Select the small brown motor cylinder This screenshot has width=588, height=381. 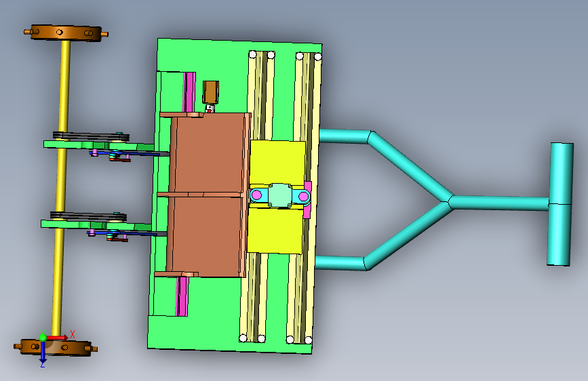pyautogui.click(x=211, y=92)
